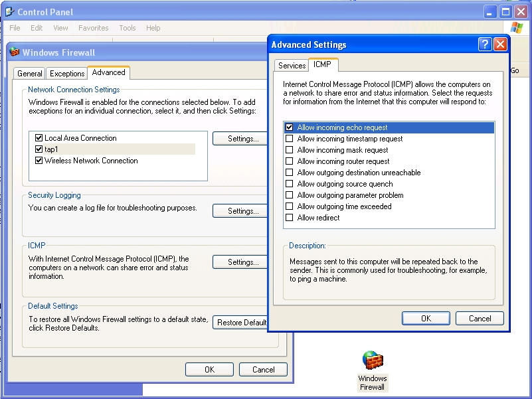Viewport: 532px width, 399px height.
Task: Open the Windows Firewall desktop icon
Action: click(372, 362)
